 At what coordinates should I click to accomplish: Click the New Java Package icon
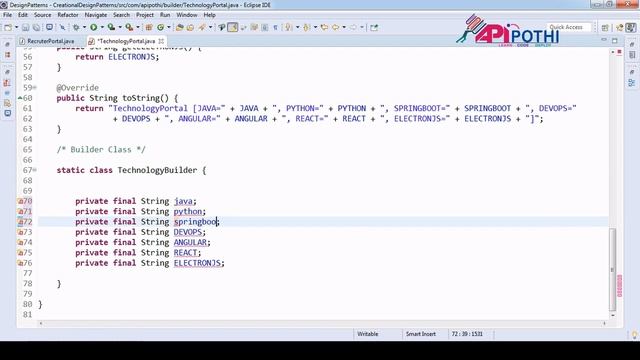click(149, 27)
